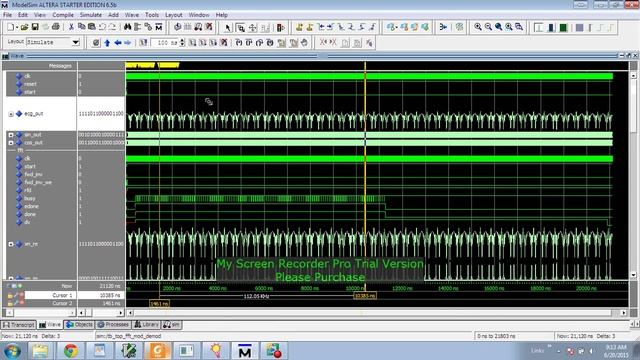This screenshot has height=360, width=640.
Task: Select the busy signal row
Action: click(29, 198)
